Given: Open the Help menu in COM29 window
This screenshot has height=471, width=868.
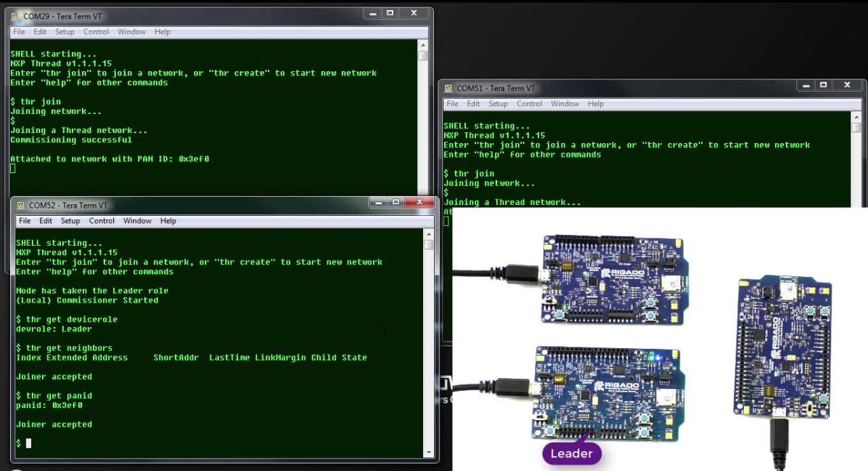Looking at the screenshot, I should pos(162,32).
